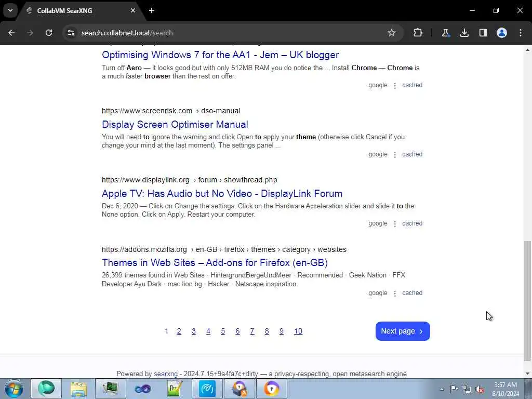Go to results page 6
This screenshot has height=399, width=532.
(237, 331)
